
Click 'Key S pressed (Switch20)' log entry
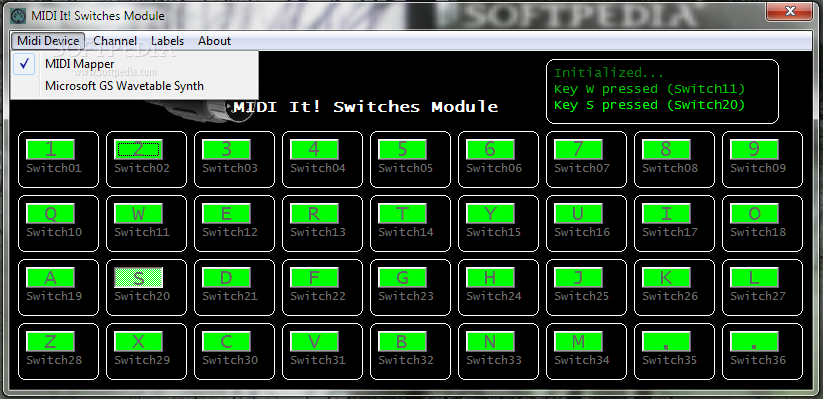pos(650,105)
